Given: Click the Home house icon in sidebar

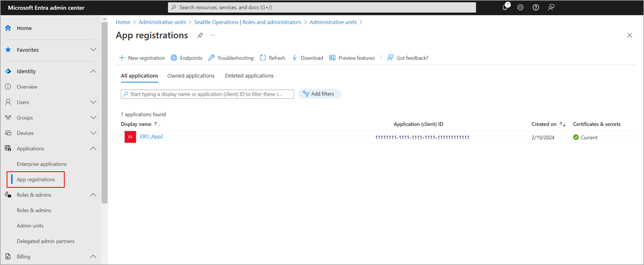Looking at the screenshot, I should click(8, 28).
